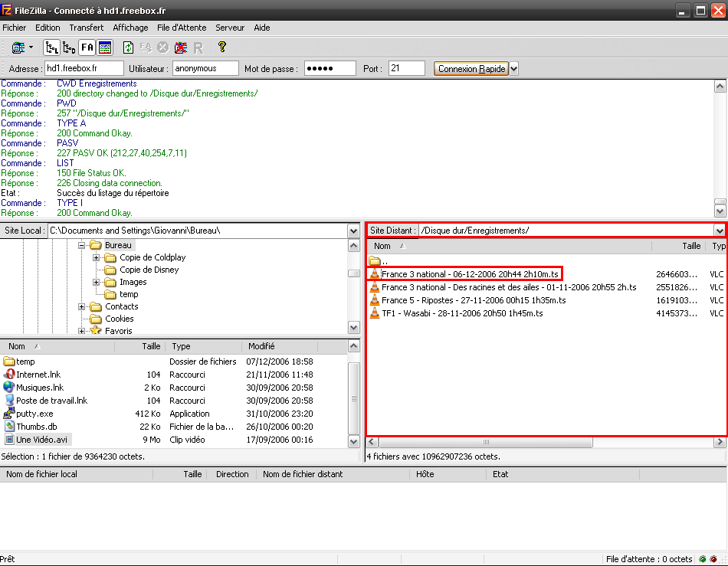Toggle the local directory tree view
The width and height of the screenshot is (728, 566).
(x=51, y=47)
